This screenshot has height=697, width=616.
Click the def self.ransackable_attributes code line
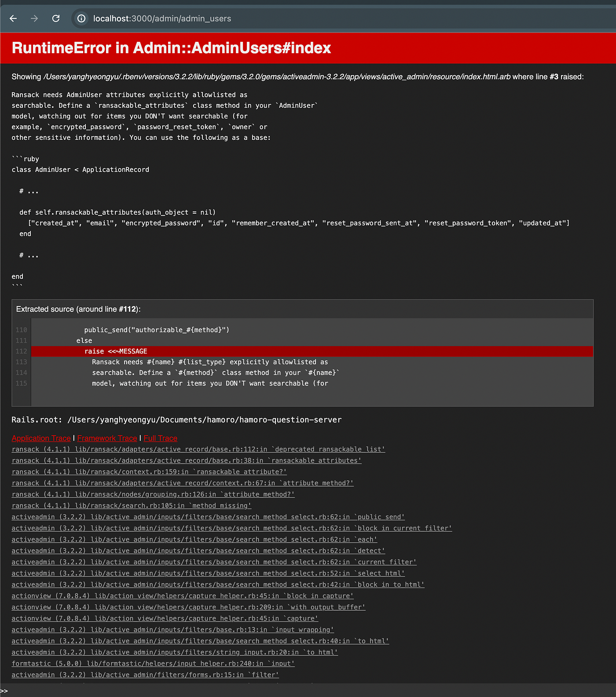117,212
